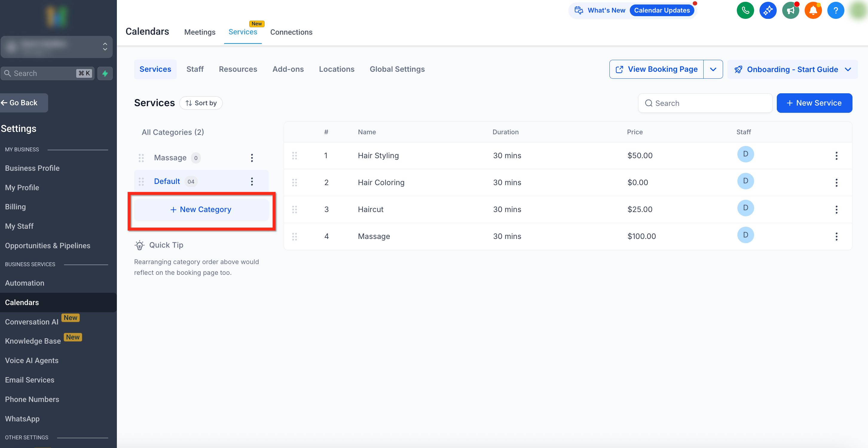Expand the View Booking Page dropdown arrow
This screenshot has width=868, height=448.
pos(713,69)
